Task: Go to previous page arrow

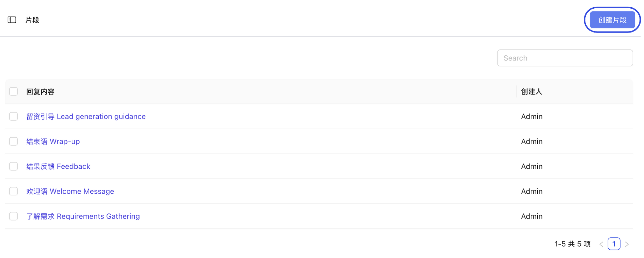Action: click(x=601, y=244)
